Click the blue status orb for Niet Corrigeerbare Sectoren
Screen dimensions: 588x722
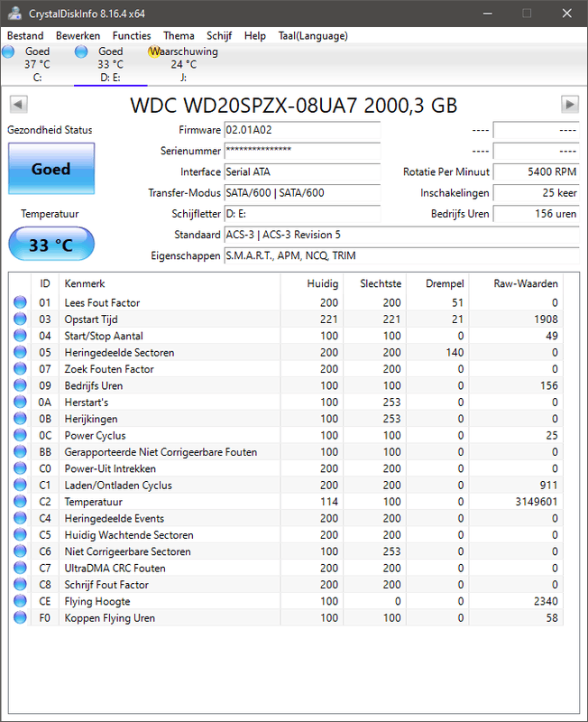(x=20, y=551)
